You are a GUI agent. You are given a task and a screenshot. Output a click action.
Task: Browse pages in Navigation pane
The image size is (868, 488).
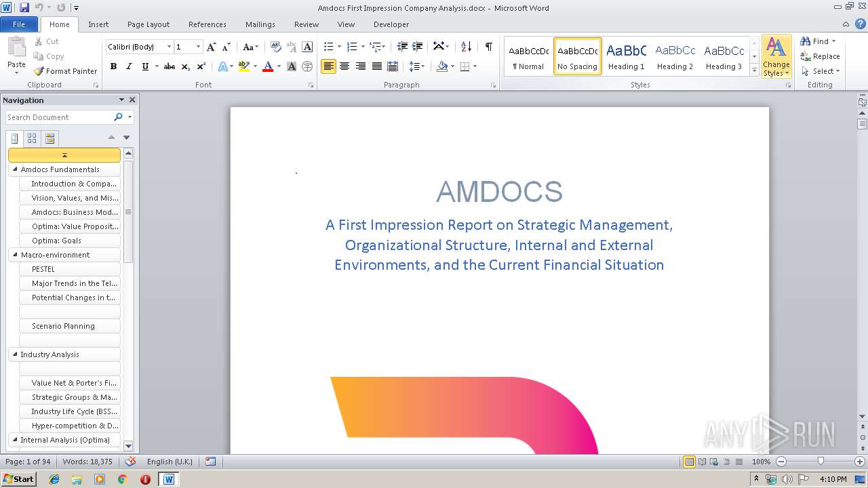coord(32,138)
